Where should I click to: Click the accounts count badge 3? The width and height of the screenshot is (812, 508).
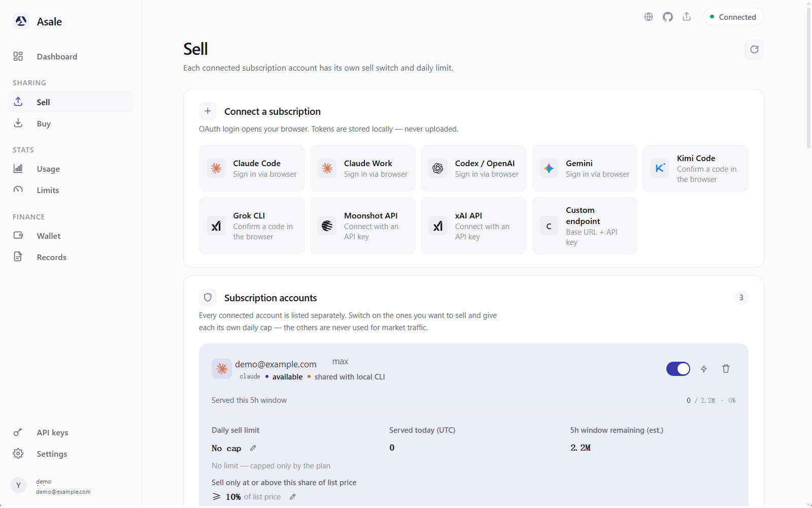point(741,298)
